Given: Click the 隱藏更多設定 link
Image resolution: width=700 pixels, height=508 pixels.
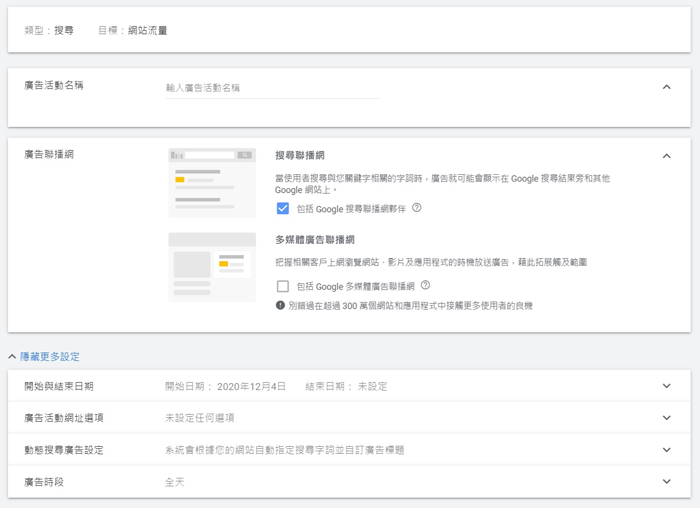Looking at the screenshot, I should [50, 356].
